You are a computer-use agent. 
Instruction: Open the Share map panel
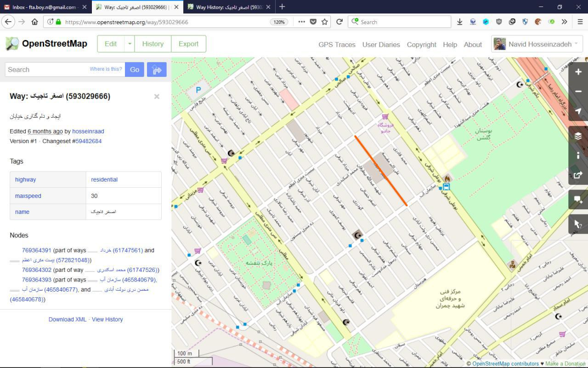578,175
